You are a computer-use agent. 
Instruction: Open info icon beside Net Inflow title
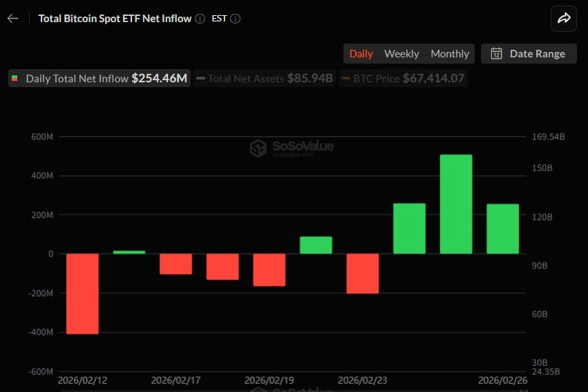point(200,19)
